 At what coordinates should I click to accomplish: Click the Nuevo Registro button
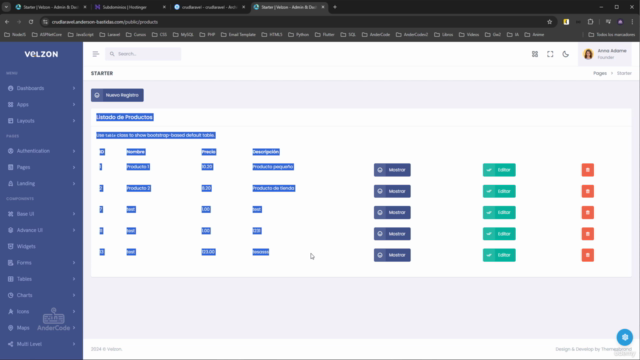[x=117, y=95]
